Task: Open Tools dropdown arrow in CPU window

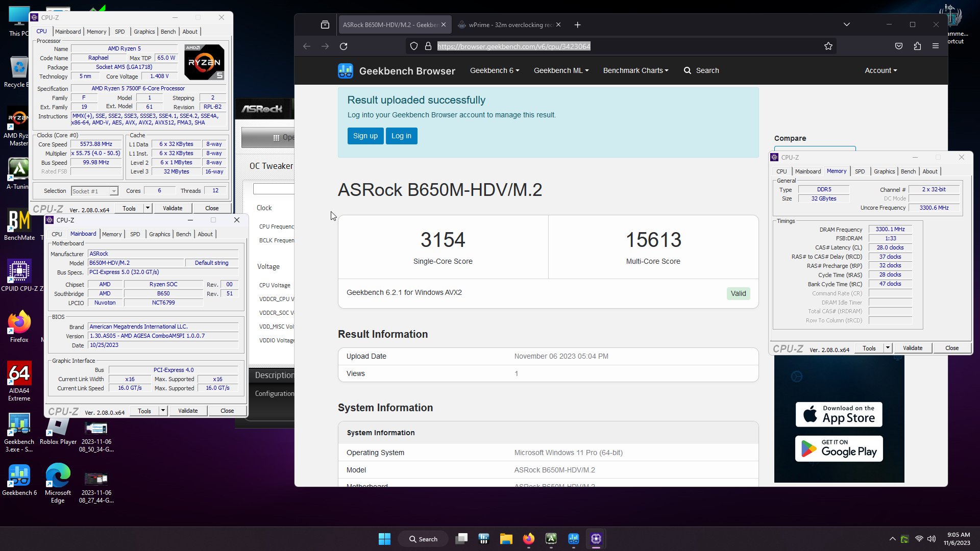Action: tap(148, 208)
